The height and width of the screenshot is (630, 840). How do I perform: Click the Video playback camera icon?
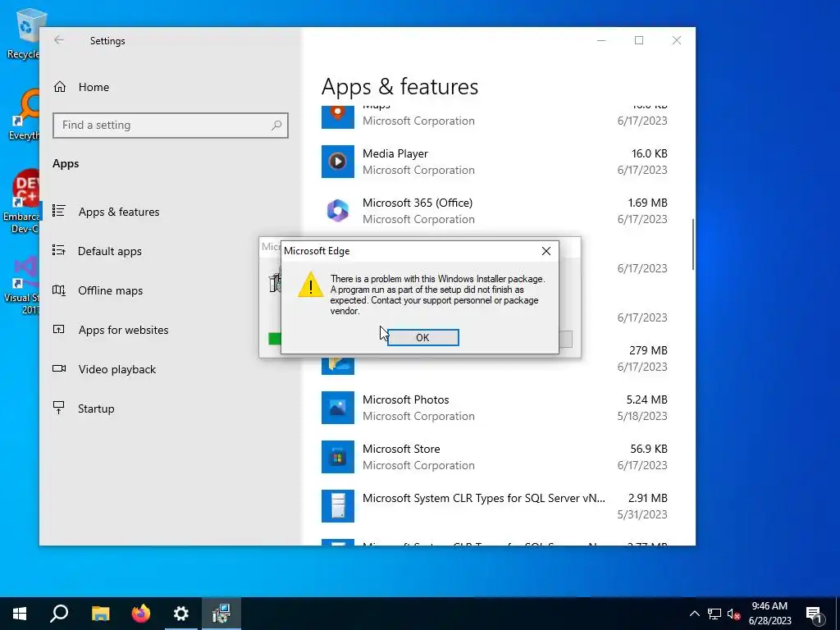click(59, 368)
